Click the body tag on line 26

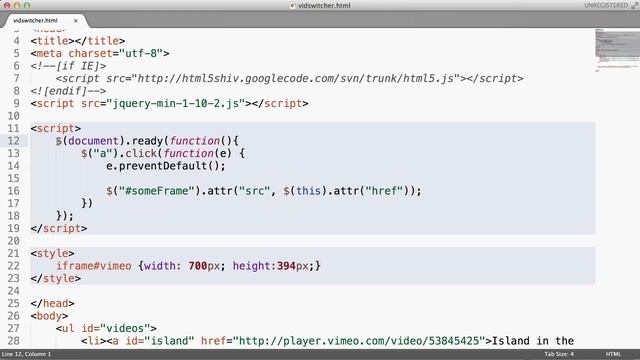(x=49, y=316)
